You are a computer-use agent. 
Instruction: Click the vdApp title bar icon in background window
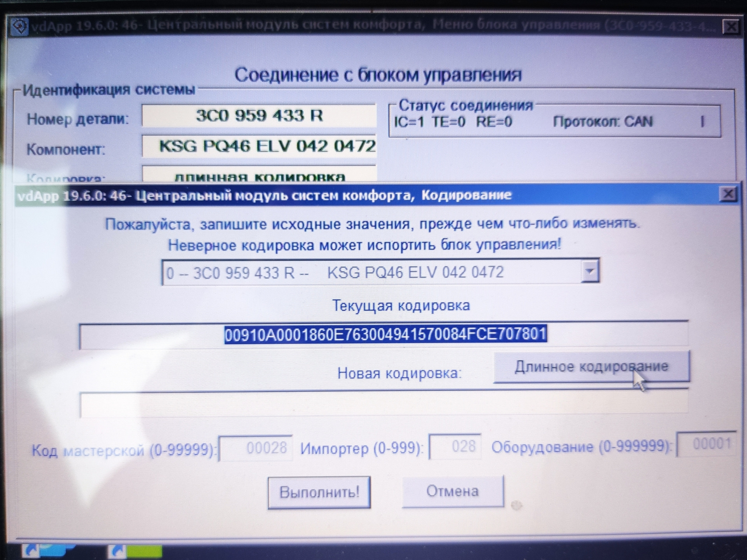coord(19,27)
